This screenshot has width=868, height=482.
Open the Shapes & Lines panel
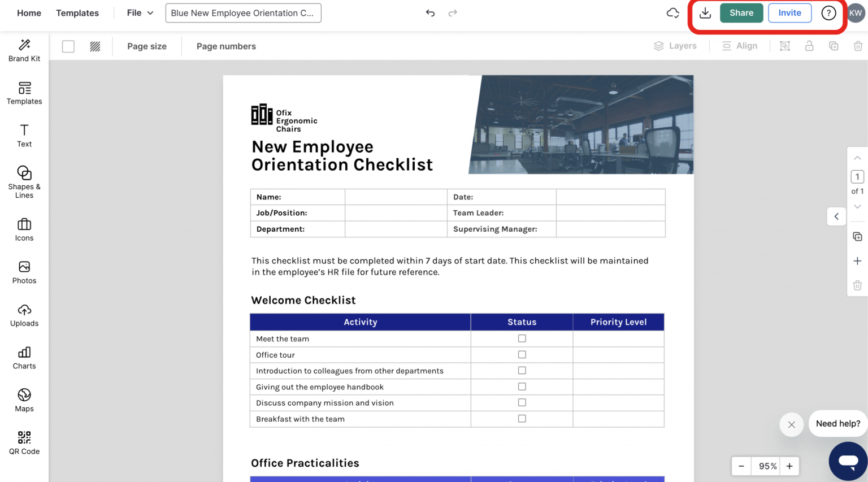(24, 181)
